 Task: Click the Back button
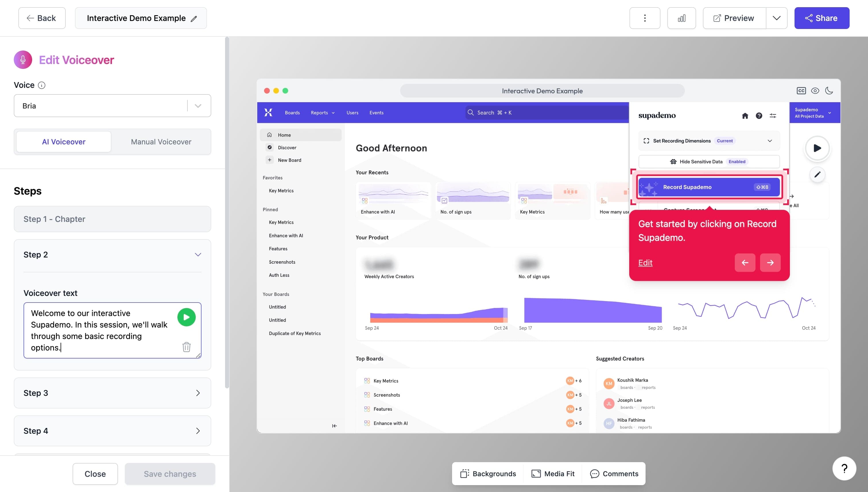[42, 18]
